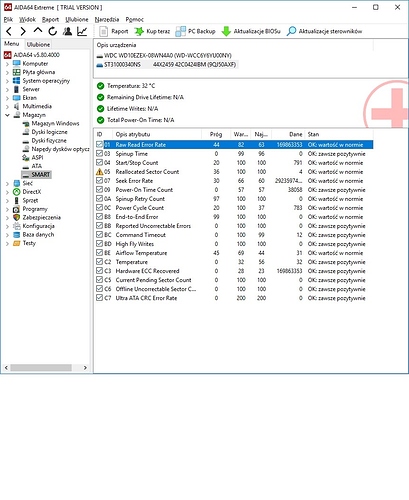The width and height of the screenshot is (409, 500).
Task: Expand the Sieć tree node
Action: point(7,183)
